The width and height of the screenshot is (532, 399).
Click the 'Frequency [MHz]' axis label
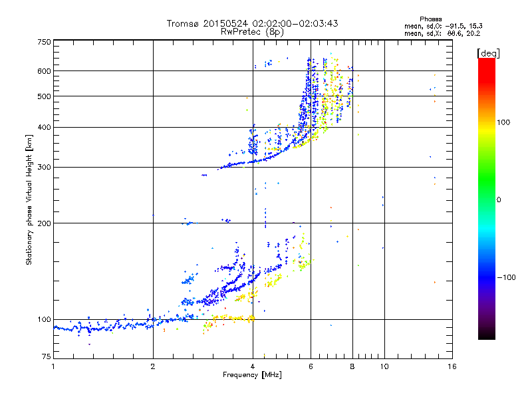click(x=252, y=375)
